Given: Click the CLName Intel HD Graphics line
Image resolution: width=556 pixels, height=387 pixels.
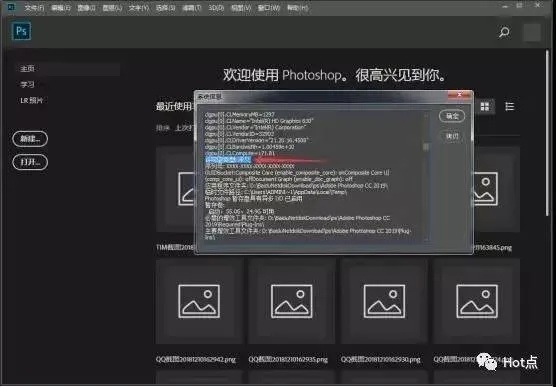Looking at the screenshot, I should coord(259,121).
